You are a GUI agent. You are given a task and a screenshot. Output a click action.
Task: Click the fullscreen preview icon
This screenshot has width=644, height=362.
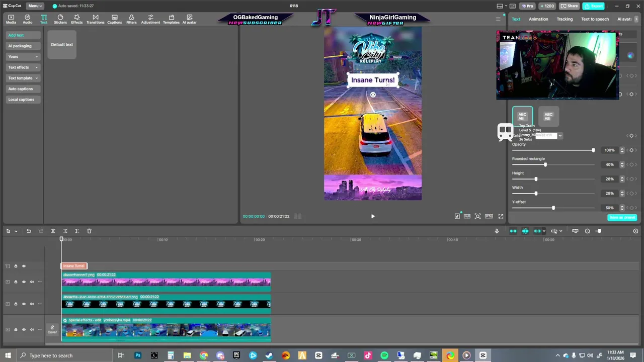coord(501,216)
